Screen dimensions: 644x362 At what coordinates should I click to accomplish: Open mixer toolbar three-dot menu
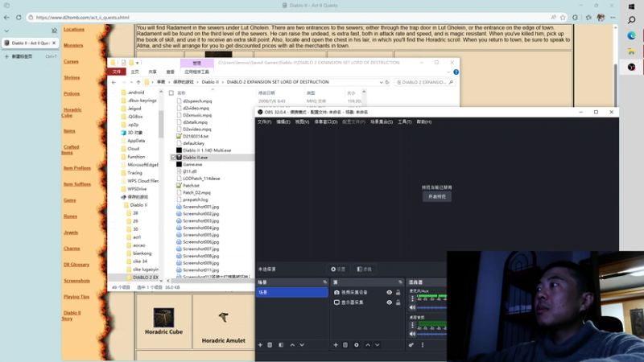pyautogui.click(x=422, y=345)
